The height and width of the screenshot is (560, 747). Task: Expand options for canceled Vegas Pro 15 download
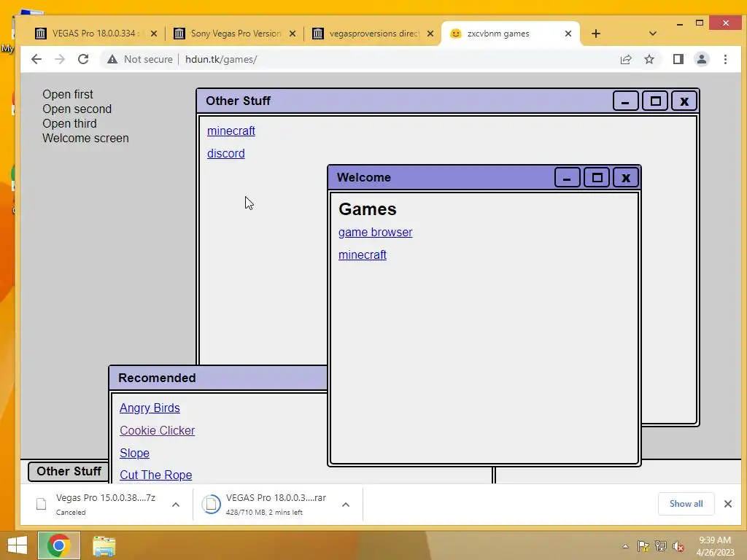[176, 505]
